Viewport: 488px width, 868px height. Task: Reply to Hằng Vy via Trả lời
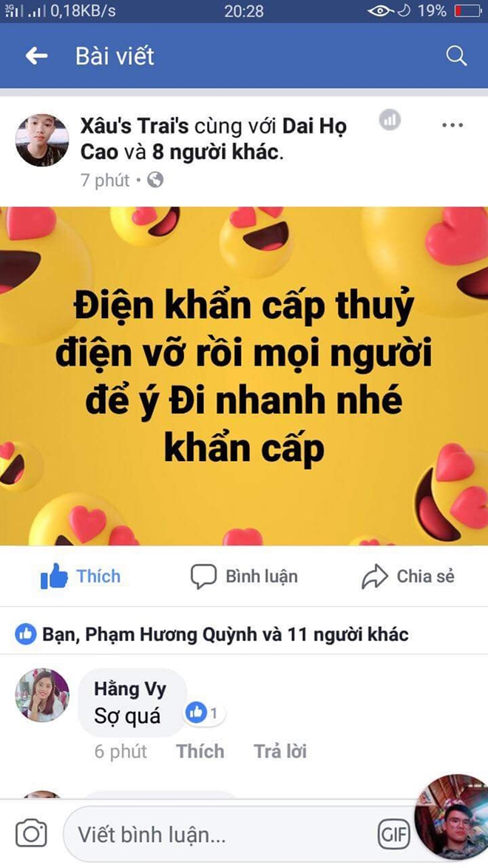(280, 751)
